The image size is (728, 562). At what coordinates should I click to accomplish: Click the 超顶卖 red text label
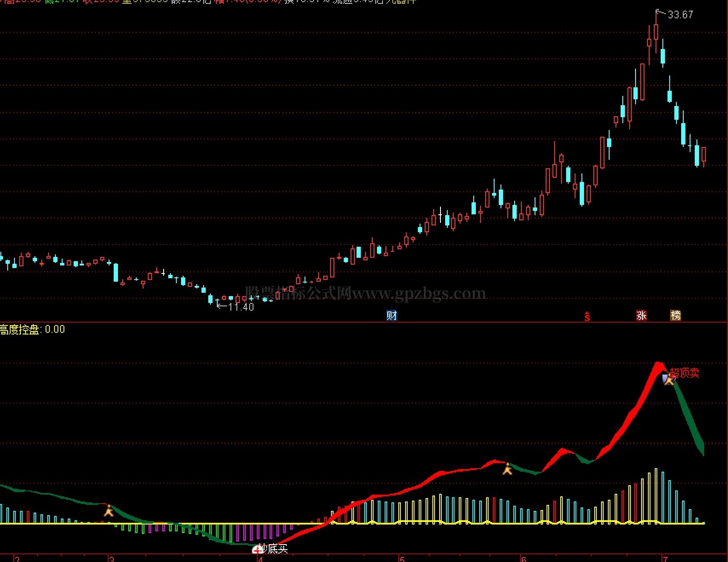(684, 373)
